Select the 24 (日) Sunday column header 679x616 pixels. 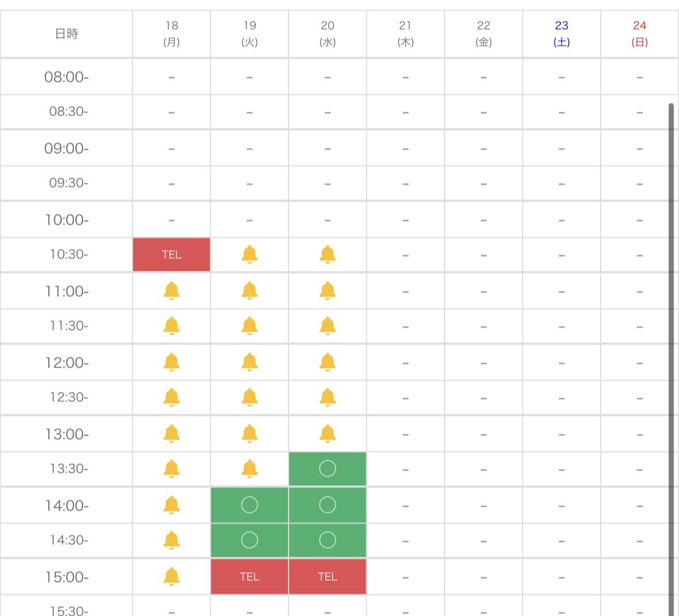pos(639,34)
